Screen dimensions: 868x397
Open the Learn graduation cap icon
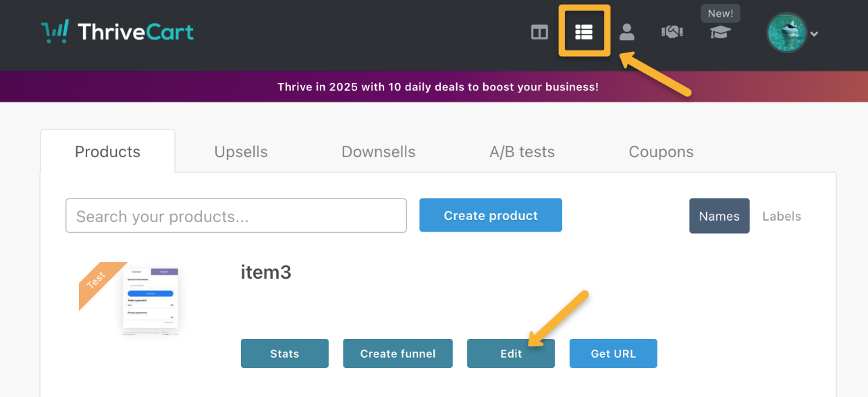pyautogui.click(x=720, y=33)
